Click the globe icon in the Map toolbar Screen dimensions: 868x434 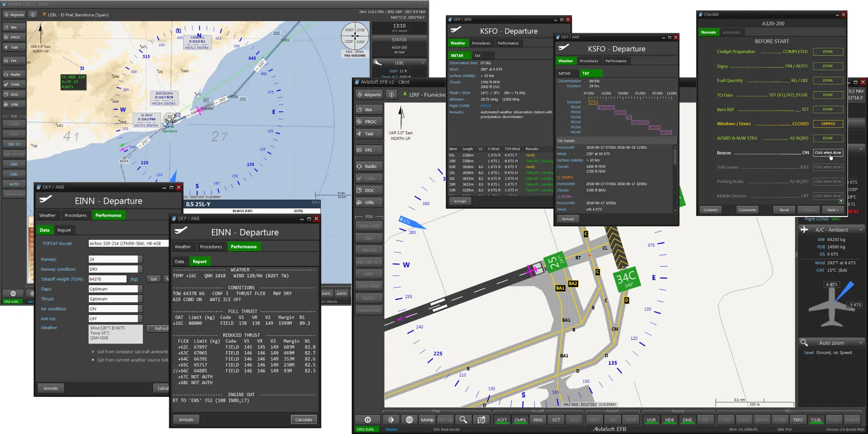coord(409,420)
